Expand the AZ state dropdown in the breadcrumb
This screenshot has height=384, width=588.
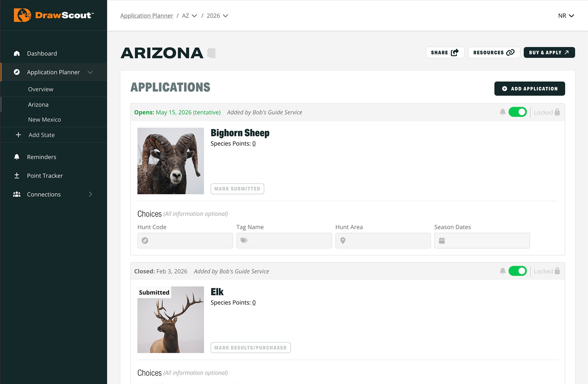click(x=189, y=15)
